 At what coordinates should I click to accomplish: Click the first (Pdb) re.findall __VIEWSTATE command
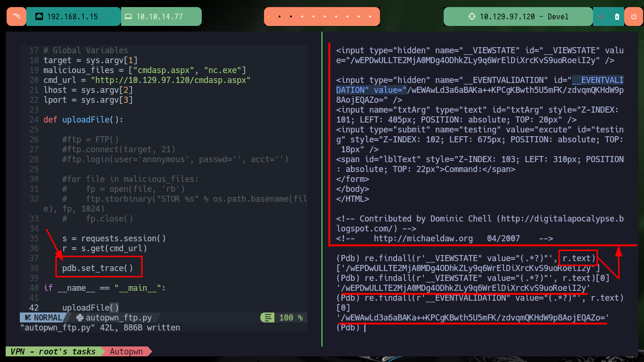point(467,258)
